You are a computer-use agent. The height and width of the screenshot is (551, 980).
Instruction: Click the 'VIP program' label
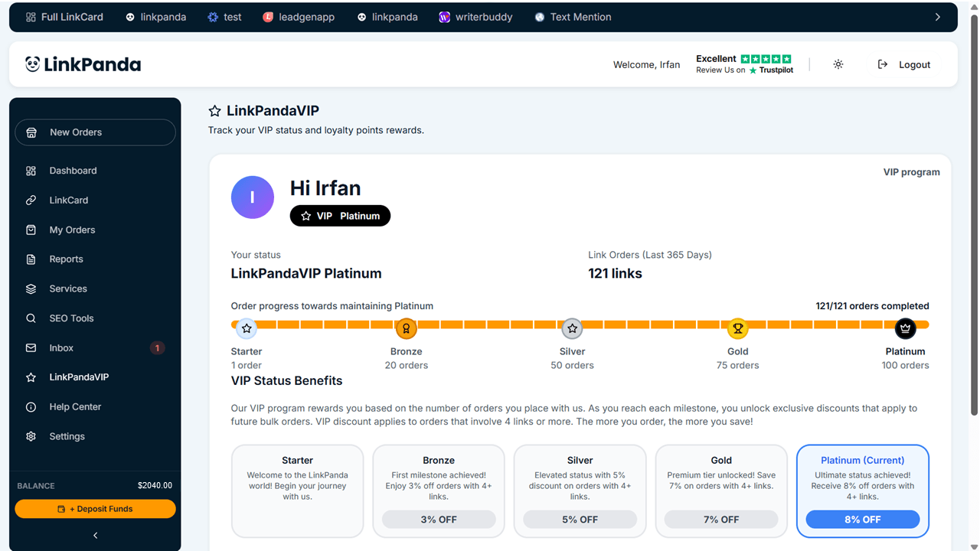tap(912, 172)
